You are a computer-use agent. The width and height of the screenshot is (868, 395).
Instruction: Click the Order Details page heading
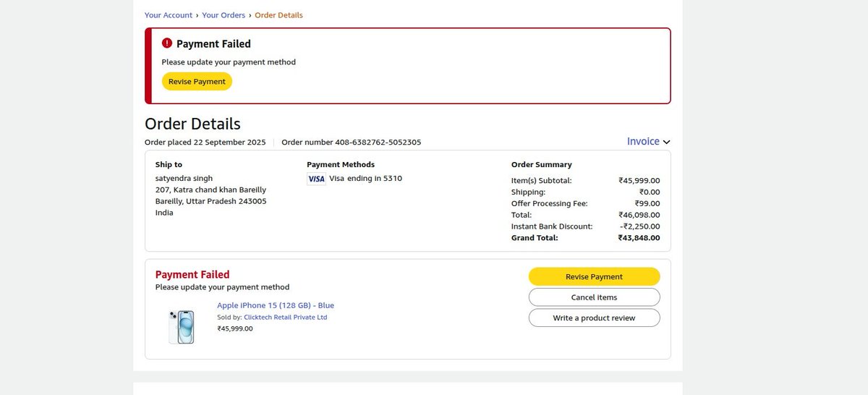(192, 124)
